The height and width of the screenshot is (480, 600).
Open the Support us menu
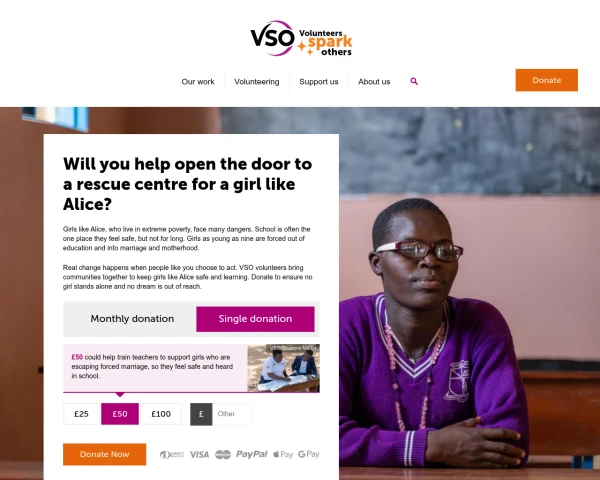[x=319, y=82]
